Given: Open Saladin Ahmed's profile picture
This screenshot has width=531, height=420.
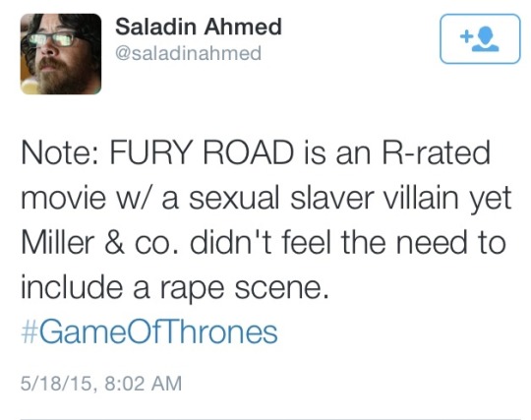Looking at the screenshot, I should tap(61, 54).
